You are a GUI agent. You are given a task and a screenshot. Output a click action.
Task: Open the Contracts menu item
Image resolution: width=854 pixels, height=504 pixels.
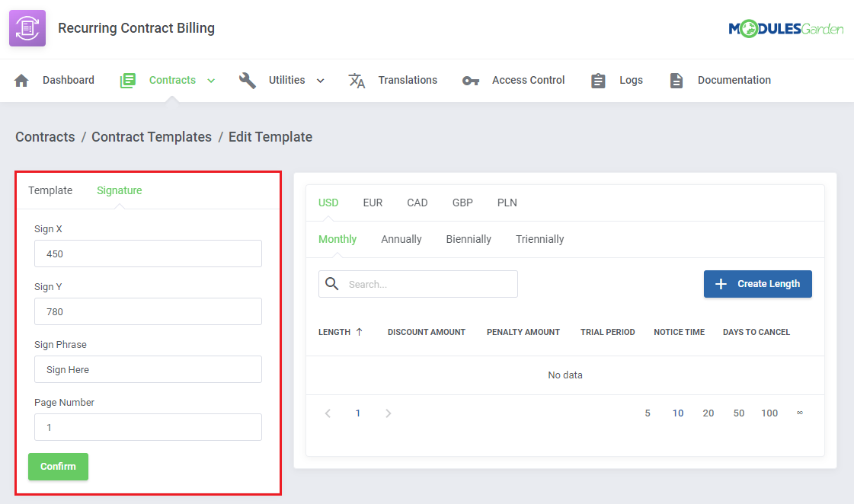(172, 80)
